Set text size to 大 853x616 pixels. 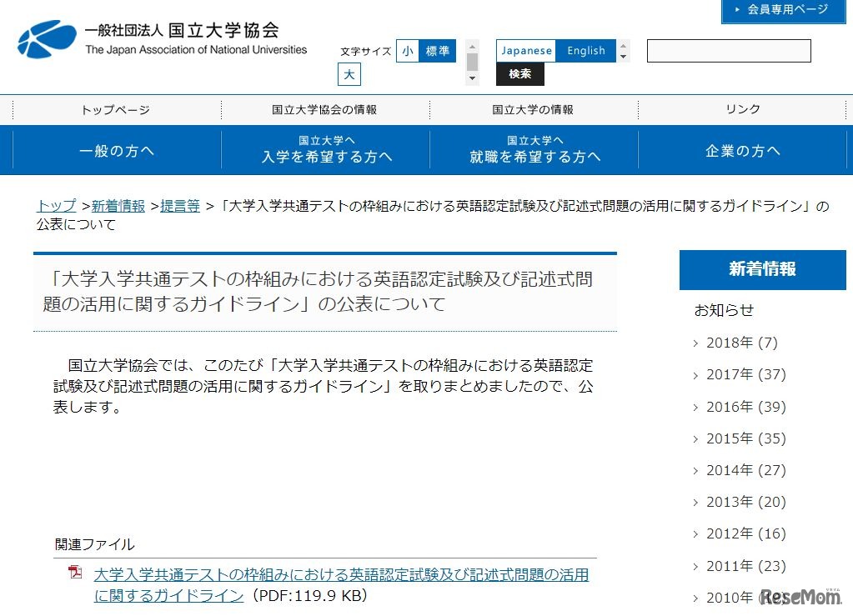click(x=349, y=74)
